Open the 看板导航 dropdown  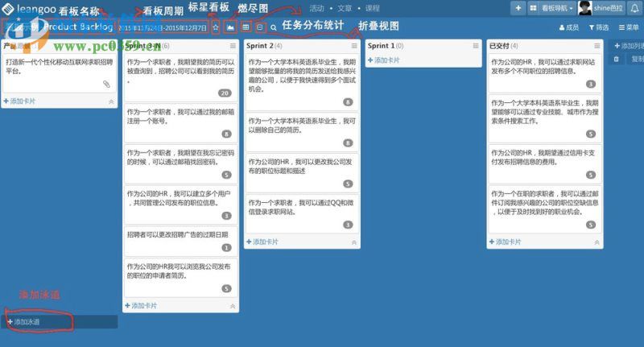[x=556, y=8]
